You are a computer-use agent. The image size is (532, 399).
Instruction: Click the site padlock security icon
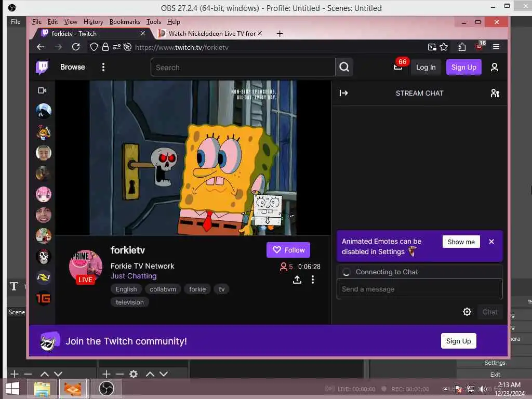click(x=105, y=47)
